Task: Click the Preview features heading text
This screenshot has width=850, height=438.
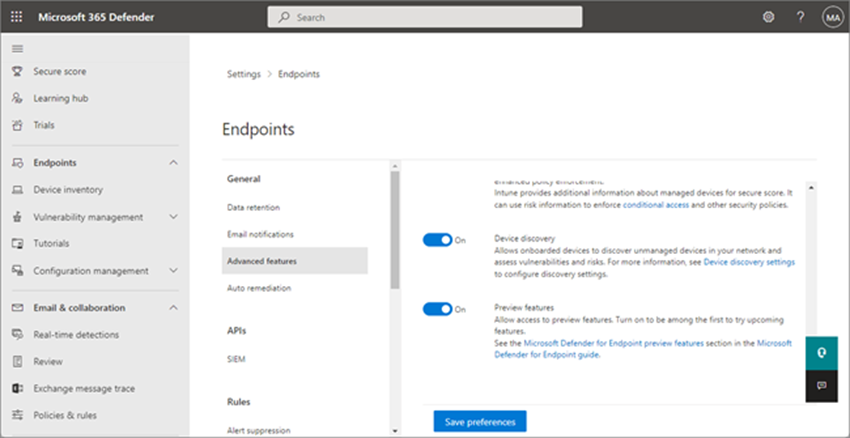Action: [524, 307]
